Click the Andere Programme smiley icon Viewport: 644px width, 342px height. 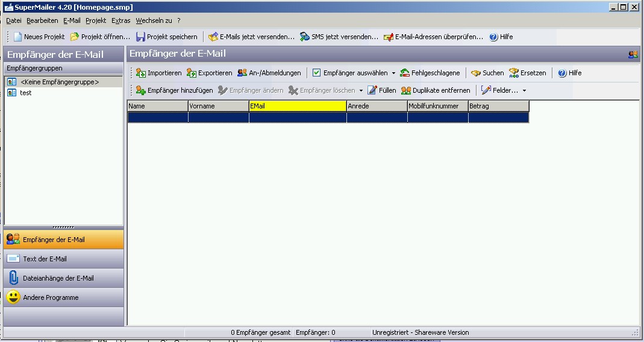point(13,297)
